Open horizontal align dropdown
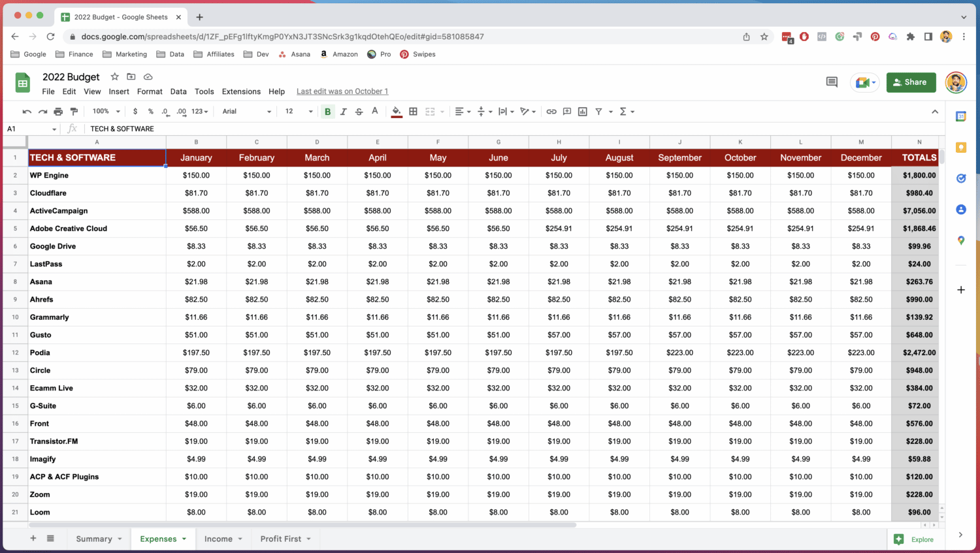 click(x=463, y=112)
